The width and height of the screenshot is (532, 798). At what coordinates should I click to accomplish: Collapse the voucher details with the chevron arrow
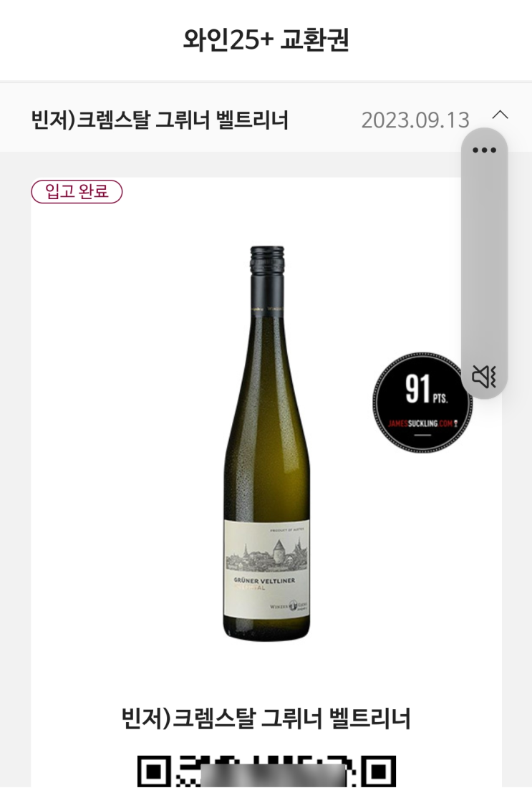point(500,115)
